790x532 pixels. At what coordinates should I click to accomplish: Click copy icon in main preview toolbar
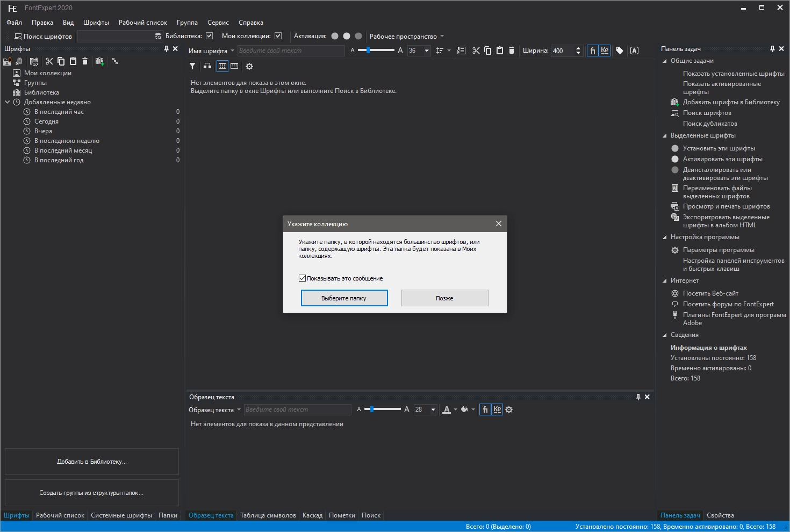pos(488,51)
